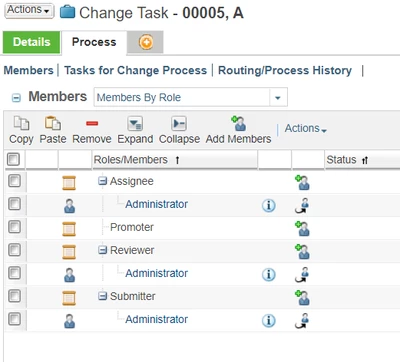Image resolution: width=400 pixels, height=362 pixels.
Task: Check the Promoter row checkbox
Action: coord(14,227)
